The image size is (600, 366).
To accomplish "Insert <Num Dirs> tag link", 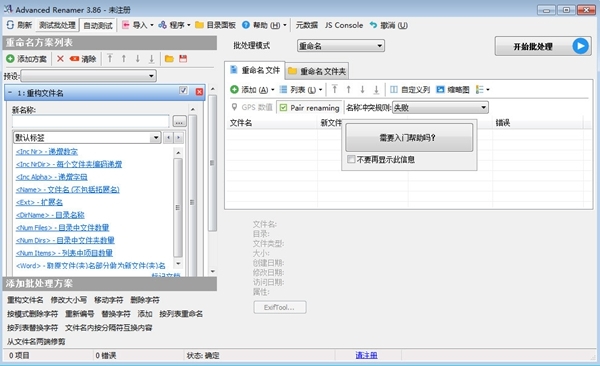I will (x=65, y=240).
